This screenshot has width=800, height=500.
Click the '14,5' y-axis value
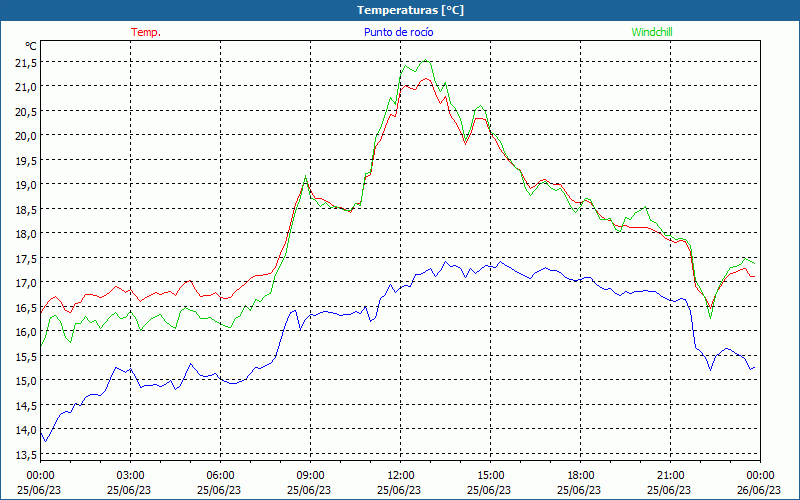(x=27, y=405)
